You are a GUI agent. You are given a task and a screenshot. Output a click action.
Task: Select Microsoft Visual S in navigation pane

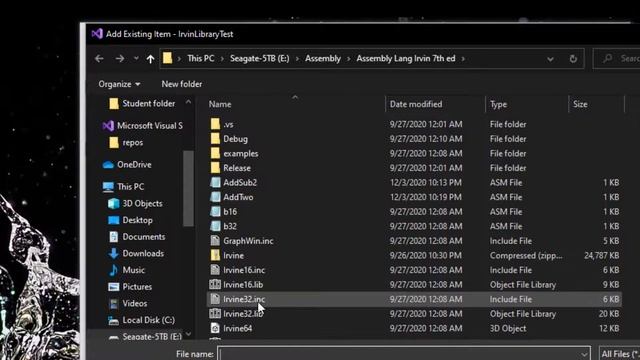[142, 126]
